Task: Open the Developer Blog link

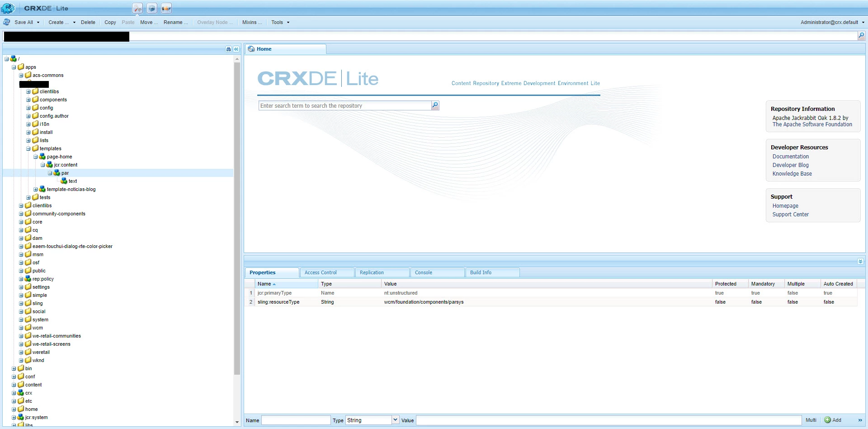Action: coord(790,165)
